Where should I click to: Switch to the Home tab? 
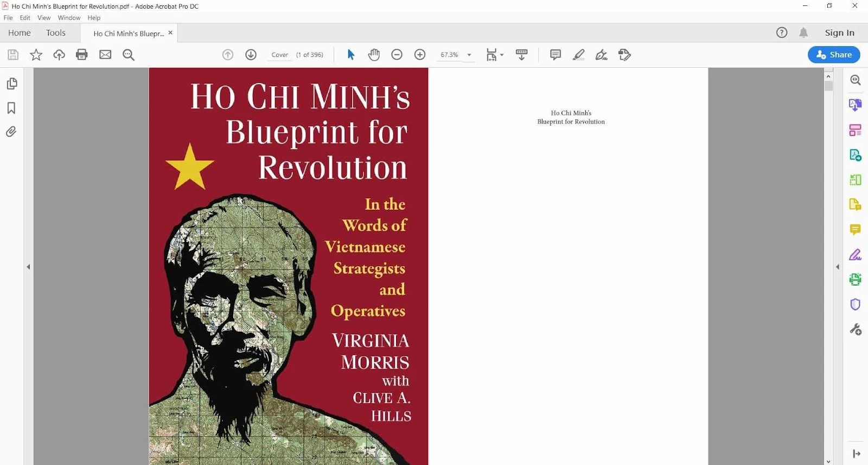20,33
